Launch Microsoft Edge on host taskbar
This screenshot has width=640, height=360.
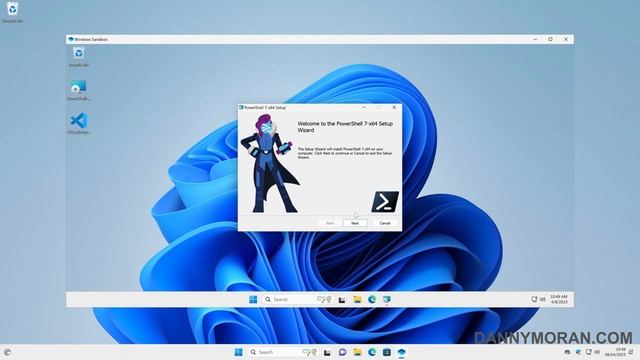click(x=372, y=352)
